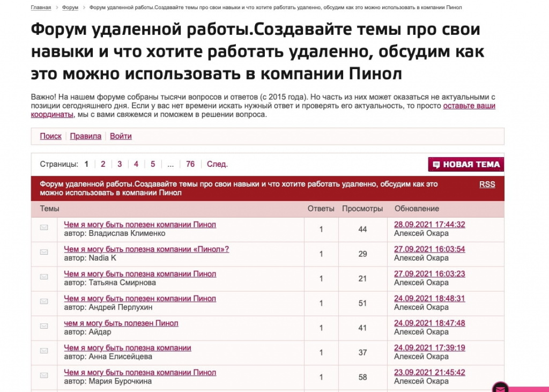Viewport: 549px width, 392px height.
Task: Click envelope icon beside Андрей Перлухин topic
Action: 44,301
